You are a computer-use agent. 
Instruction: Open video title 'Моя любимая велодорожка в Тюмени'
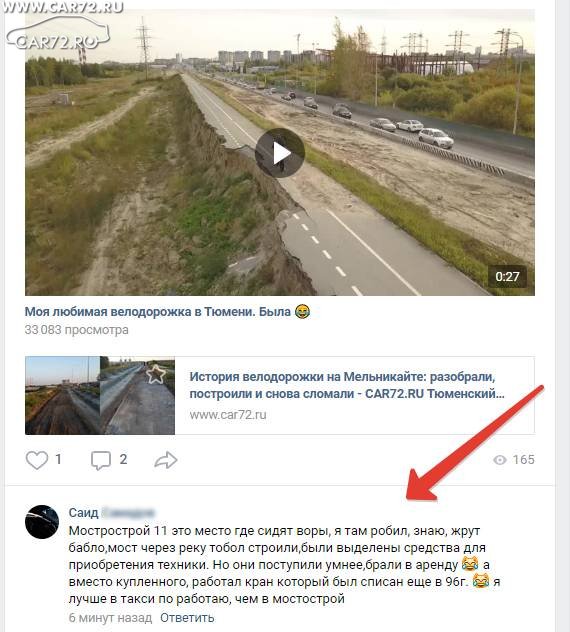pos(158,312)
